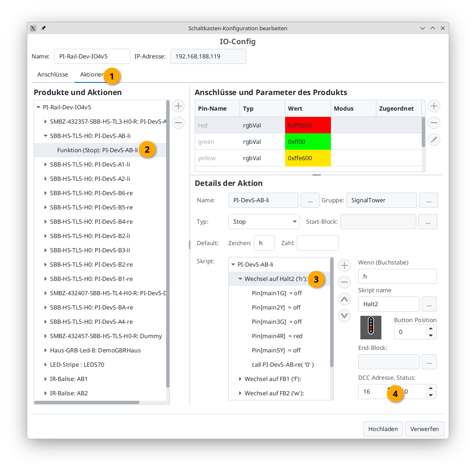Remove selected product with the minus icon beside the products tree

point(178,123)
